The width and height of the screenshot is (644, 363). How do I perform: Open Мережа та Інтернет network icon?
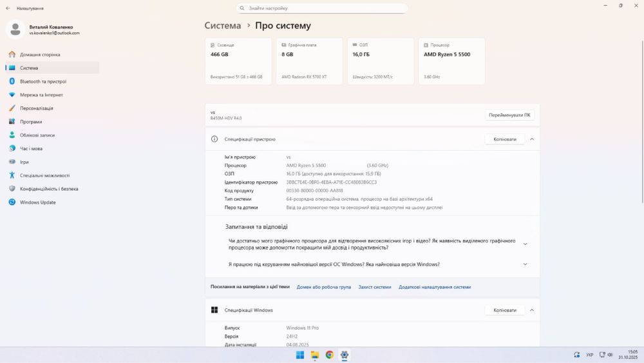coord(12,95)
